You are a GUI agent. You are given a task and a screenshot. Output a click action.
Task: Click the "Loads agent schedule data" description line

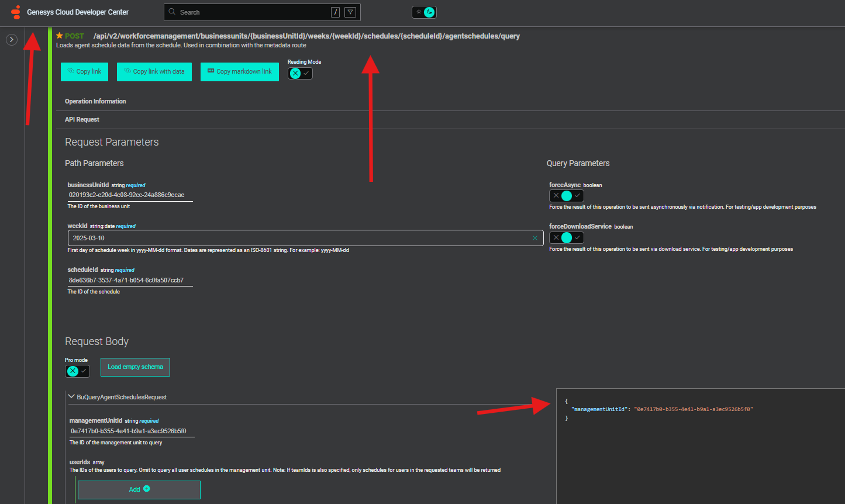(181, 45)
